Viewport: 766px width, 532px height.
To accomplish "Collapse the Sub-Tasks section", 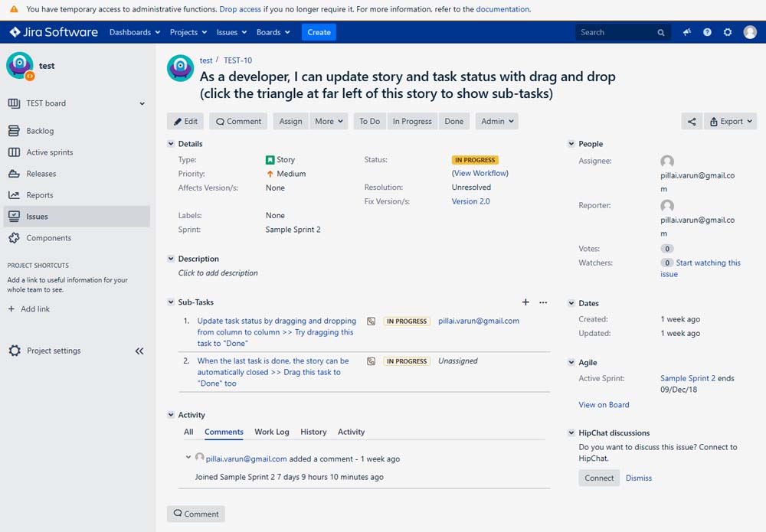I will pyautogui.click(x=171, y=302).
